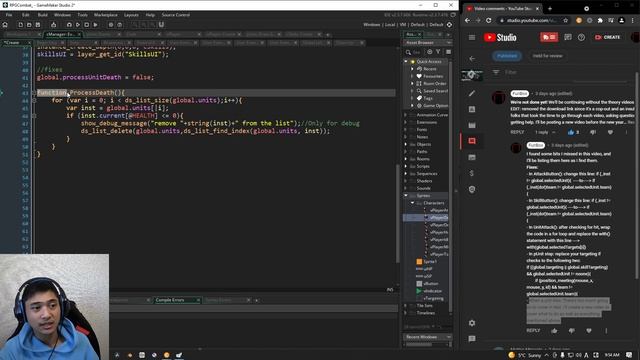Viewport: 640px width, 360px height.
Task: Open the monetization dollar icon in Studio
Action: (x=472, y=173)
